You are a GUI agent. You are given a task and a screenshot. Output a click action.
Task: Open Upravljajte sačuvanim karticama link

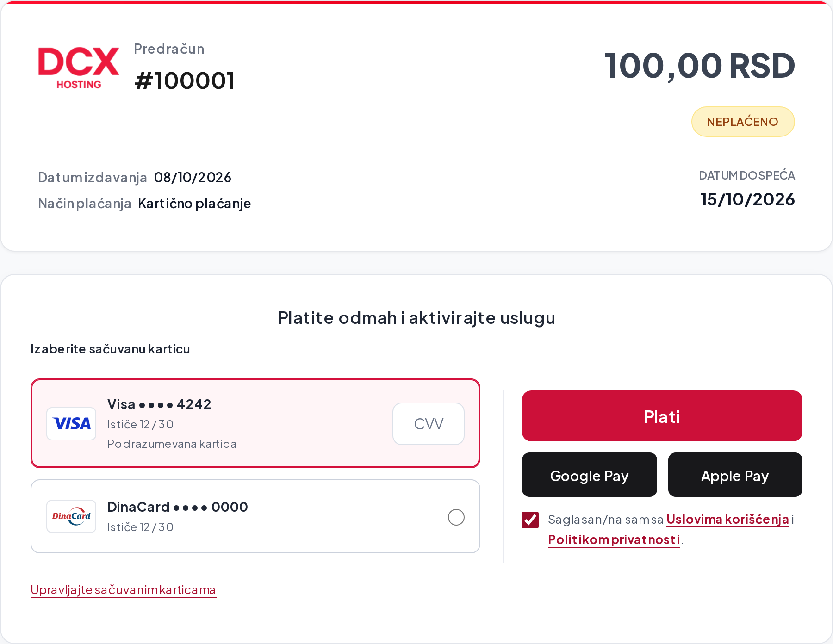[x=123, y=590]
